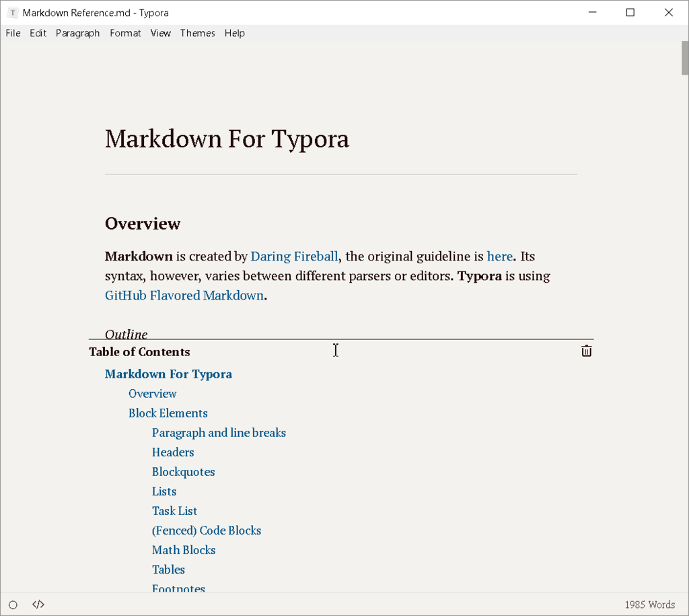
Task: Jump to Task List section link
Action: 174,511
